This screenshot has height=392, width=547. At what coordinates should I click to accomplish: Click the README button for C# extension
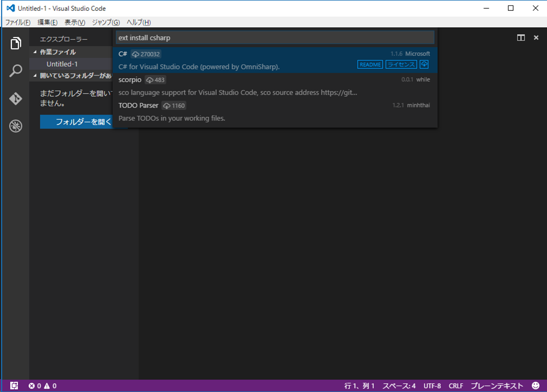[x=370, y=65]
